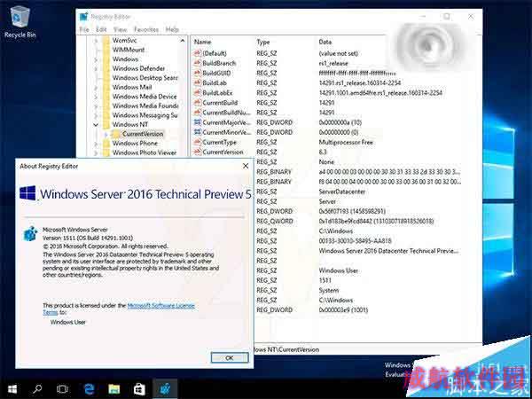This screenshot has height=399, width=532.
Task: Open the Start menu button
Action: (x=12, y=389)
